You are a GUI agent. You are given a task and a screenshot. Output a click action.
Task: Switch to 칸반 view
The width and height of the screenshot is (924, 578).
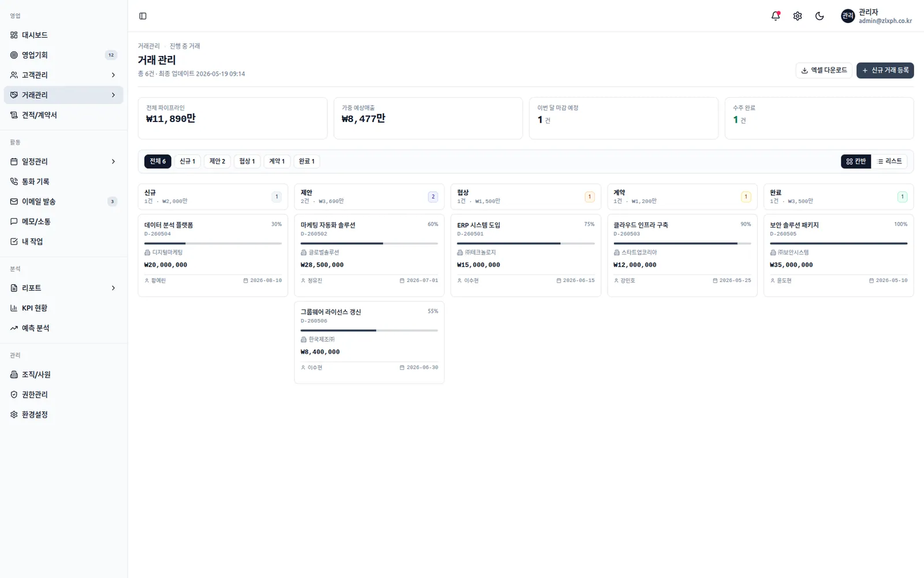click(856, 161)
